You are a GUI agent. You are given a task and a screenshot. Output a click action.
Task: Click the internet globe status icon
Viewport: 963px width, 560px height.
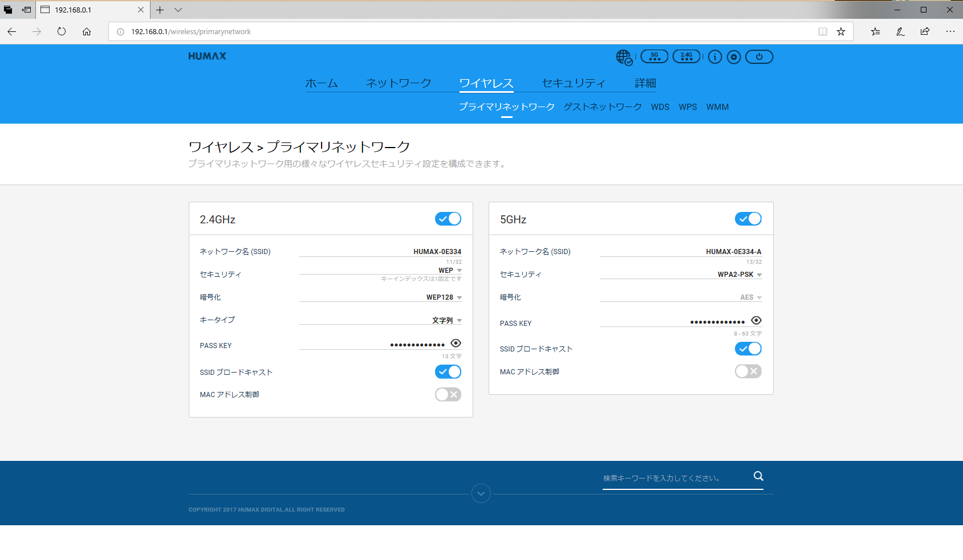624,57
